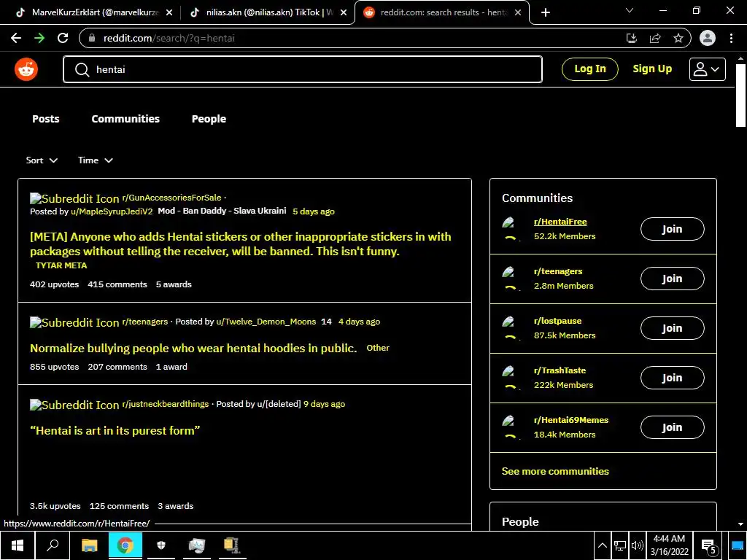
Task: Bookmark this page with the star icon
Action: 678,38
